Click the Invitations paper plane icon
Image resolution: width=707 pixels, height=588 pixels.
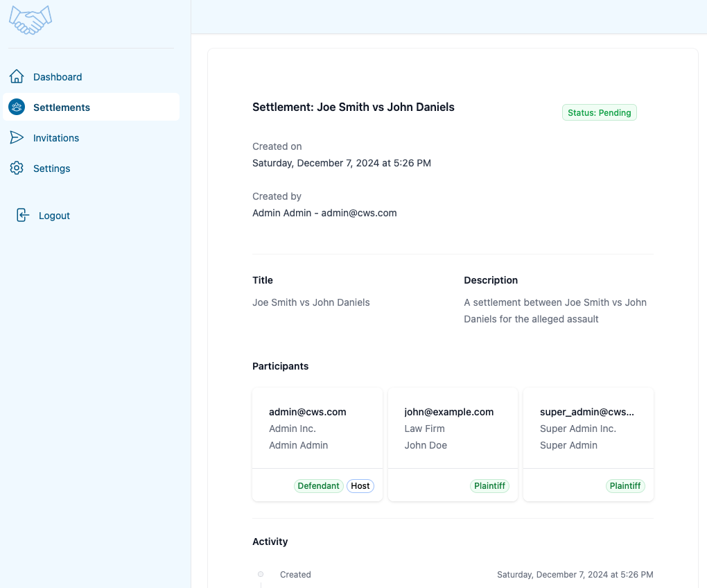17,138
